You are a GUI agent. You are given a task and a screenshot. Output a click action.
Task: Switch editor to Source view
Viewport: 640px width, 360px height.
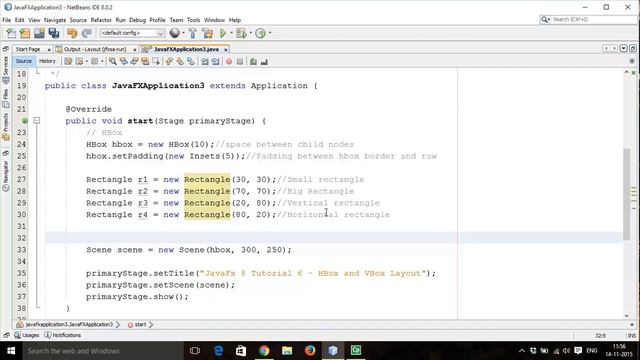24,61
